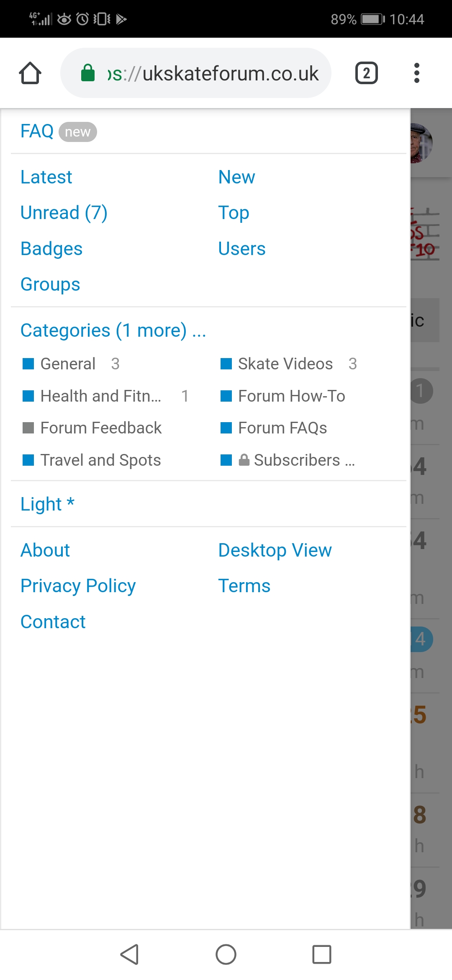Tap the address bar URL field
The height and width of the screenshot is (980, 452).
[x=213, y=73]
